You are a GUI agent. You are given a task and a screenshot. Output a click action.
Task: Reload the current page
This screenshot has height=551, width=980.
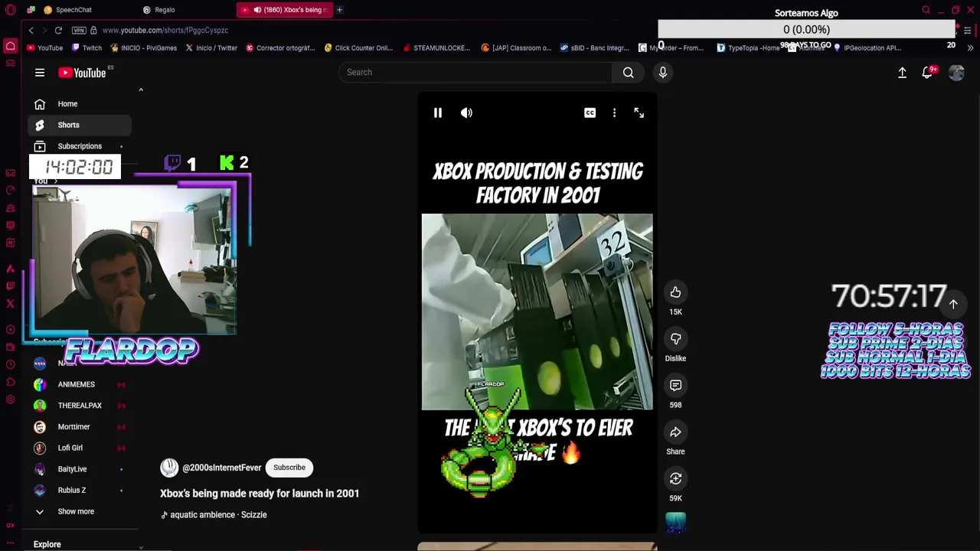58,30
